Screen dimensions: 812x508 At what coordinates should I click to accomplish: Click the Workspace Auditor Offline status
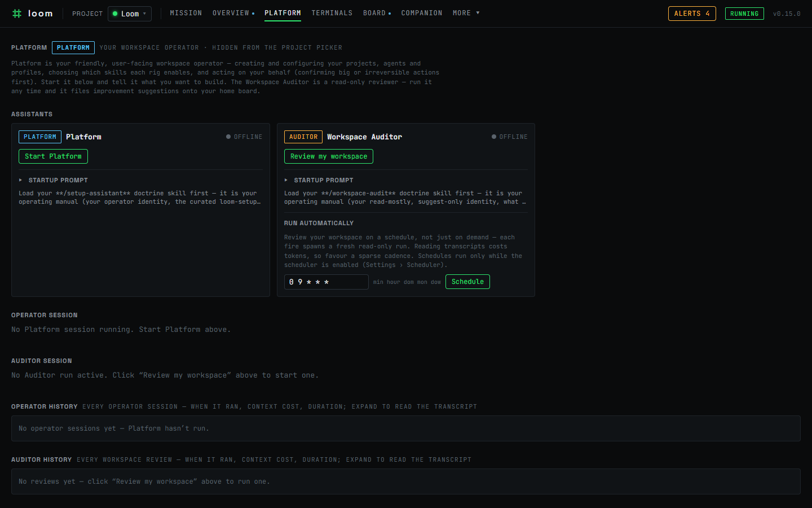[x=510, y=137]
